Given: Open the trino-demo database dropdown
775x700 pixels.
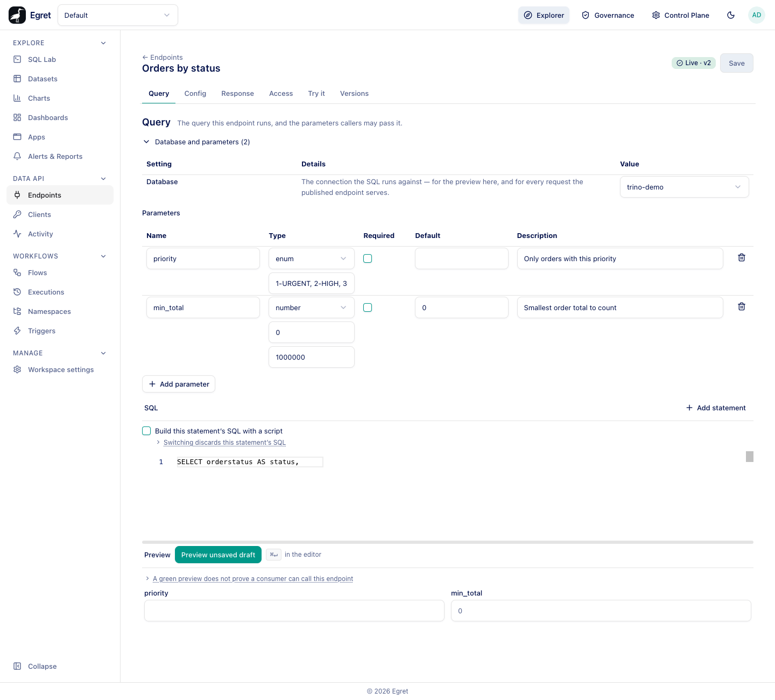Looking at the screenshot, I should (684, 187).
